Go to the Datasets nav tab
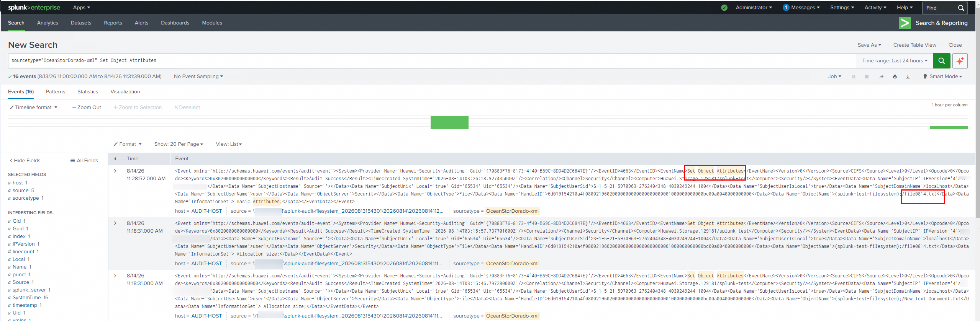 (81, 23)
